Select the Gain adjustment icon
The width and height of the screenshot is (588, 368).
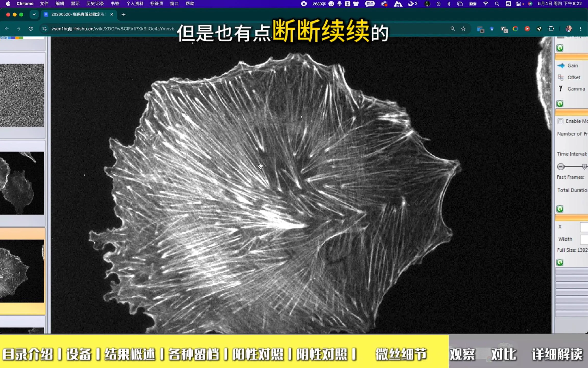[x=561, y=66]
